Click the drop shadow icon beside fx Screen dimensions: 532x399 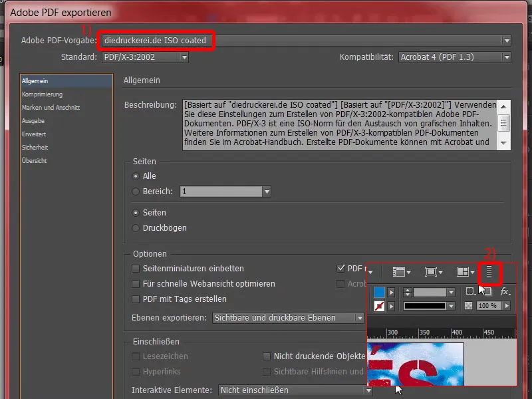pos(487,291)
